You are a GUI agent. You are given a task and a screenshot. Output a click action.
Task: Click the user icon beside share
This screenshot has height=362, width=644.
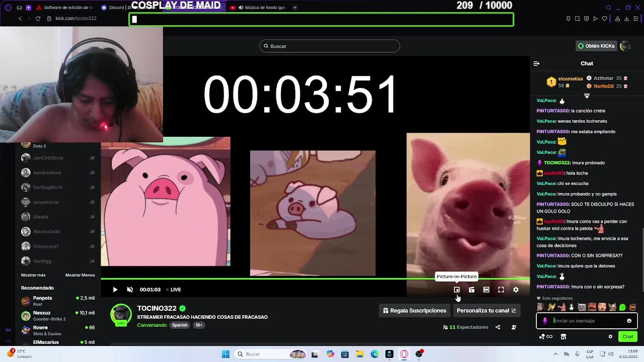tap(514, 327)
